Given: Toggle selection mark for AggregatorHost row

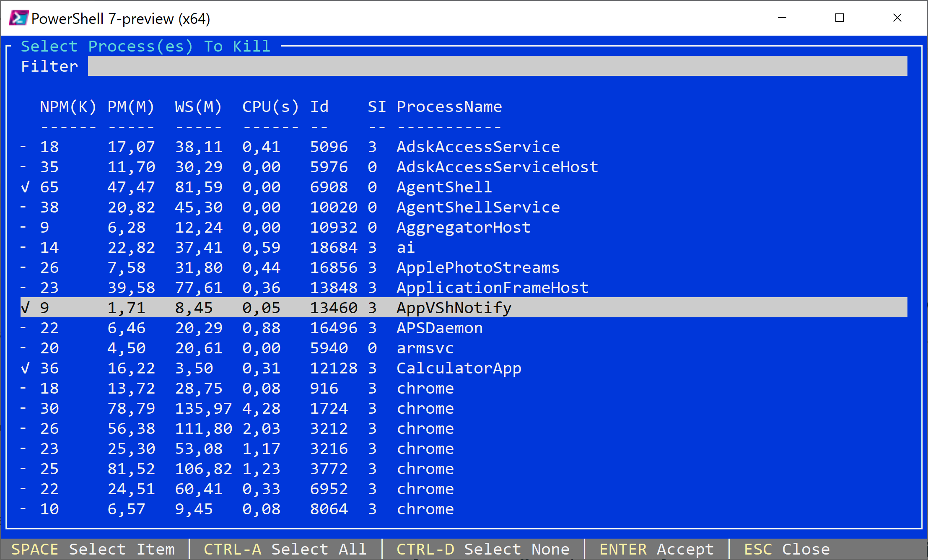Looking at the screenshot, I should 23,228.
